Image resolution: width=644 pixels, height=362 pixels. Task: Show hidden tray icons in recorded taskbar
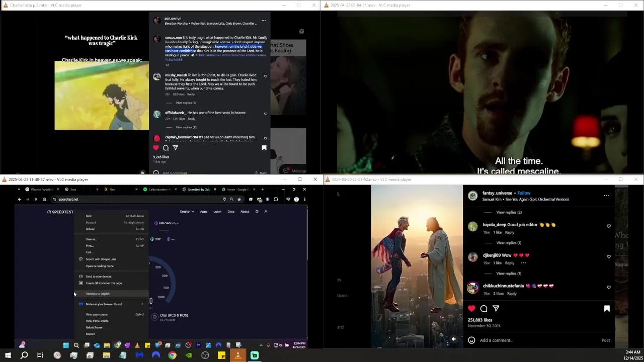click(x=261, y=345)
